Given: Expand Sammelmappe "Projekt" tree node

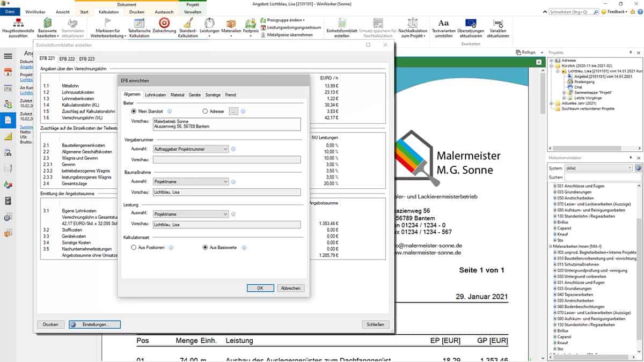Looking at the screenshot, I should click(x=564, y=92).
